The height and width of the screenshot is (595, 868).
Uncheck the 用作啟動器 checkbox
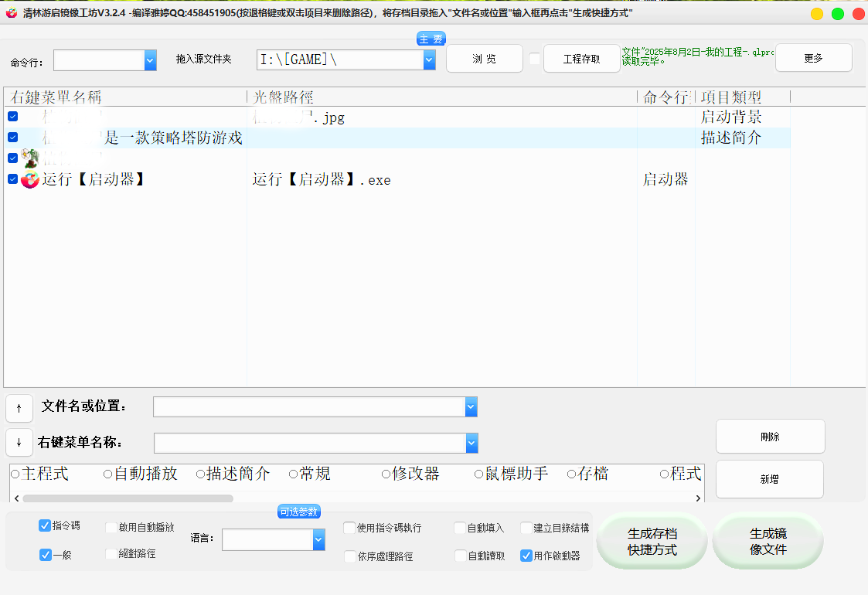[x=526, y=555]
